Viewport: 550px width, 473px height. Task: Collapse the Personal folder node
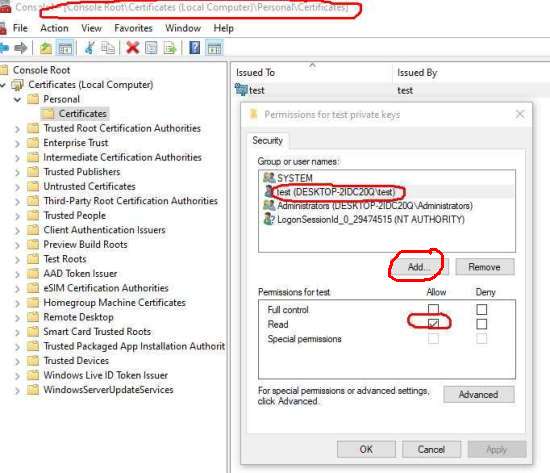(17, 100)
